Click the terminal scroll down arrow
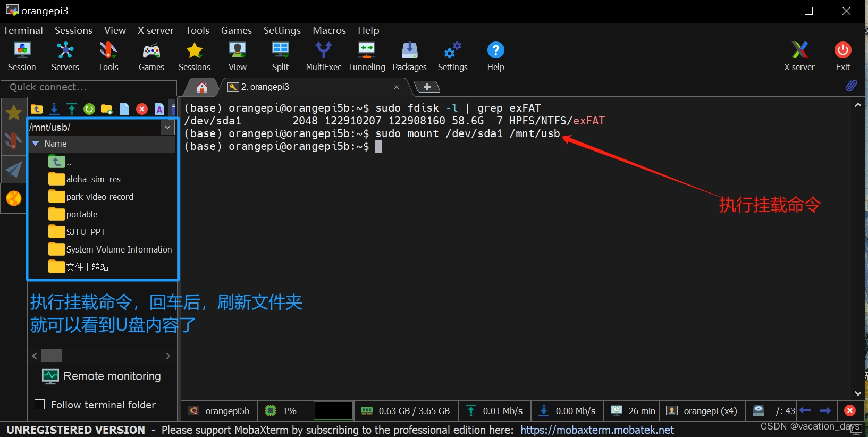 coord(858,393)
